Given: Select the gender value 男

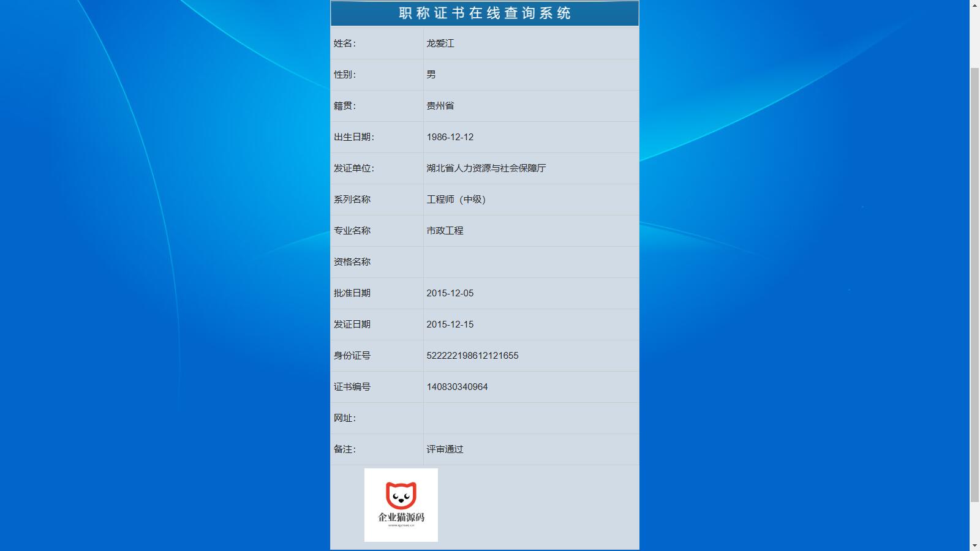Looking at the screenshot, I should tap(430, 74).
